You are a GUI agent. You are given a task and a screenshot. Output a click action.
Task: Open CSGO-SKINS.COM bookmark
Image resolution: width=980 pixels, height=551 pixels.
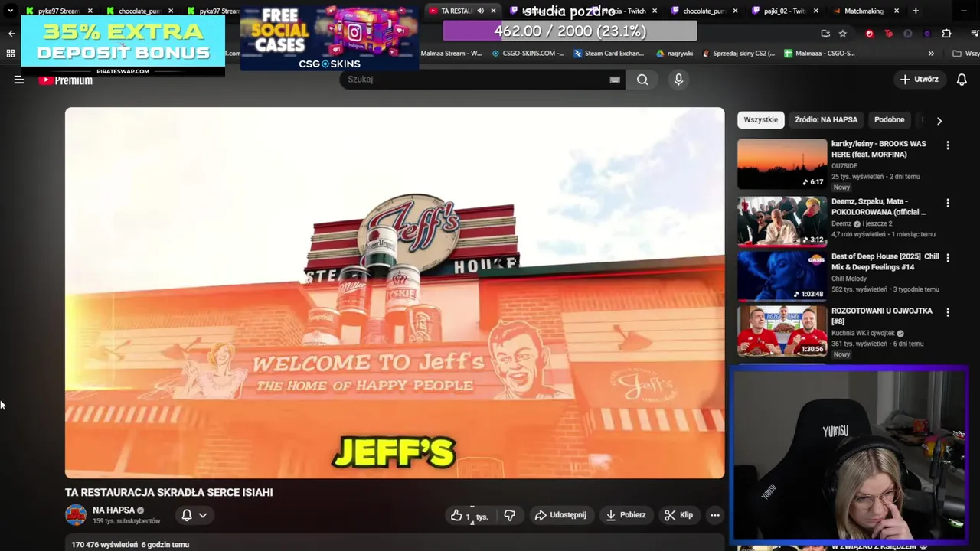click(x=528, y=54)
